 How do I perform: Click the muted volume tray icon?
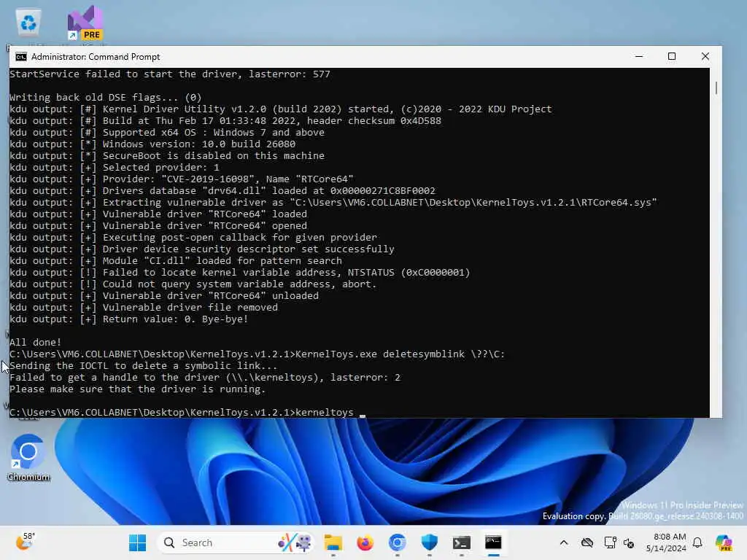point(629,542)
